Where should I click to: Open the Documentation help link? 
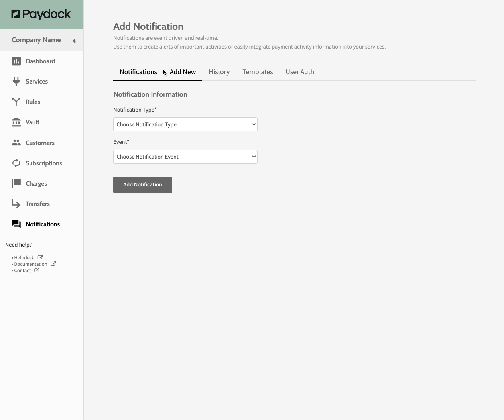click(31, 264)
